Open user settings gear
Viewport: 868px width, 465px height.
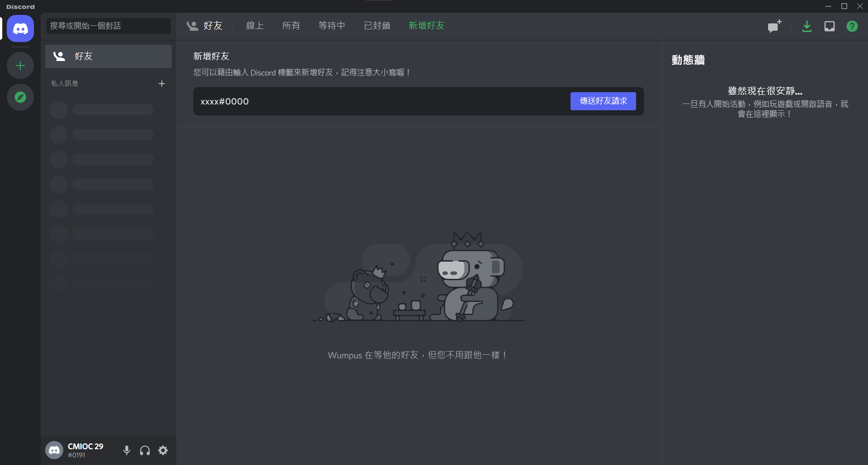[163, 450]
